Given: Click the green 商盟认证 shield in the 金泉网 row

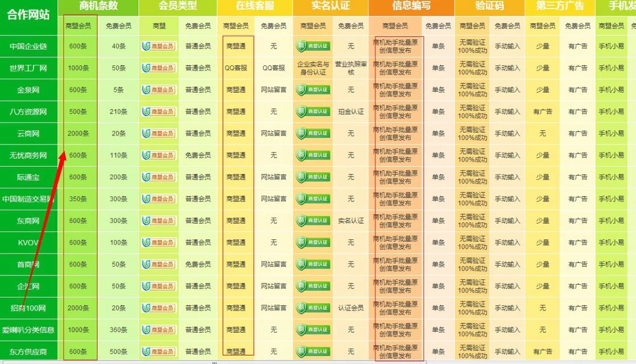Looking at the screenshot, I should point(313,90).
